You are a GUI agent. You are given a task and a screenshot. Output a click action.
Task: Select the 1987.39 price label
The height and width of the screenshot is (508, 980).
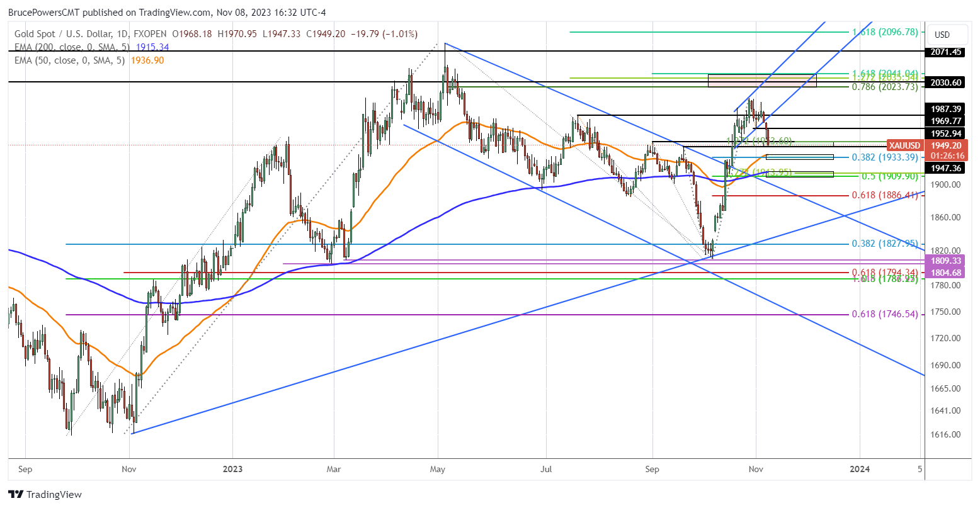coord(945,110)
